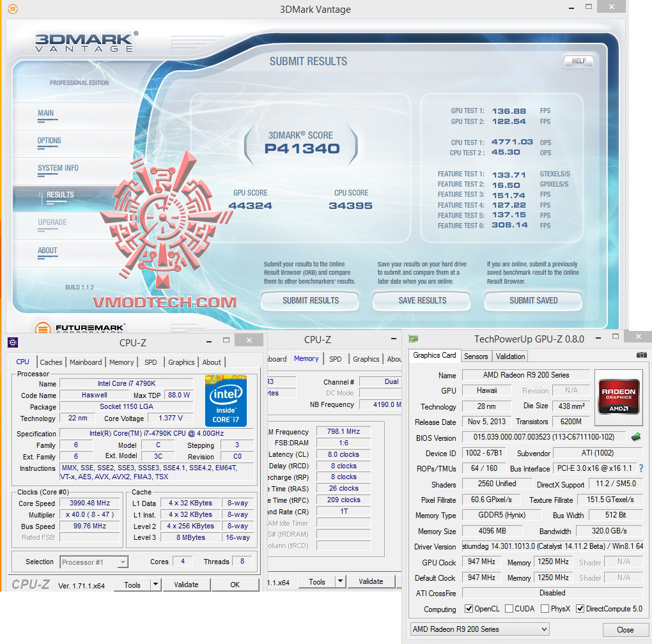The image size is (652, 644).
Task: Open AMD Radeon R9 200 Series GPU selector
Action: click(479, 629)
